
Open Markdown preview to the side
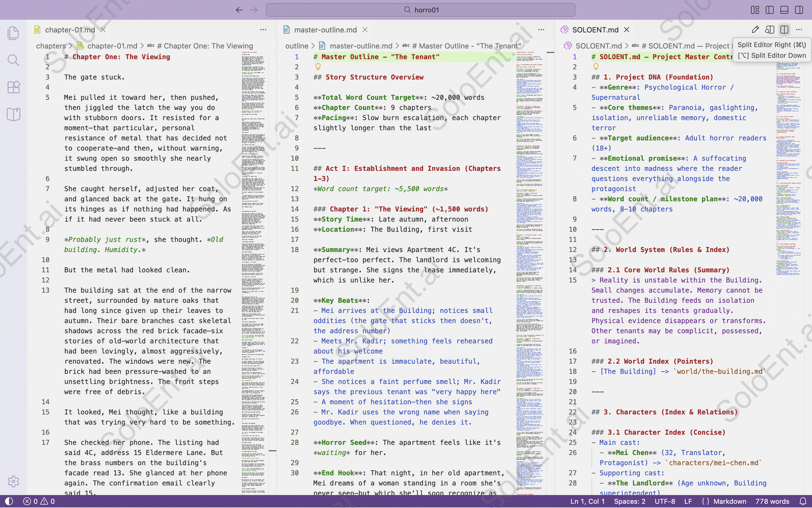[770, 30]
